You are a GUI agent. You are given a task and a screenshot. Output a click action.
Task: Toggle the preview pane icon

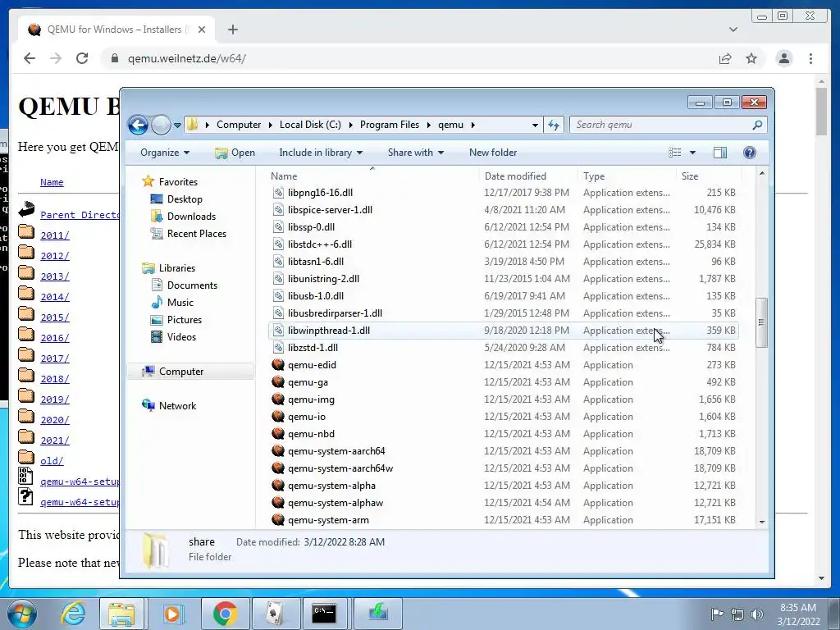click(x=720, y=153)
